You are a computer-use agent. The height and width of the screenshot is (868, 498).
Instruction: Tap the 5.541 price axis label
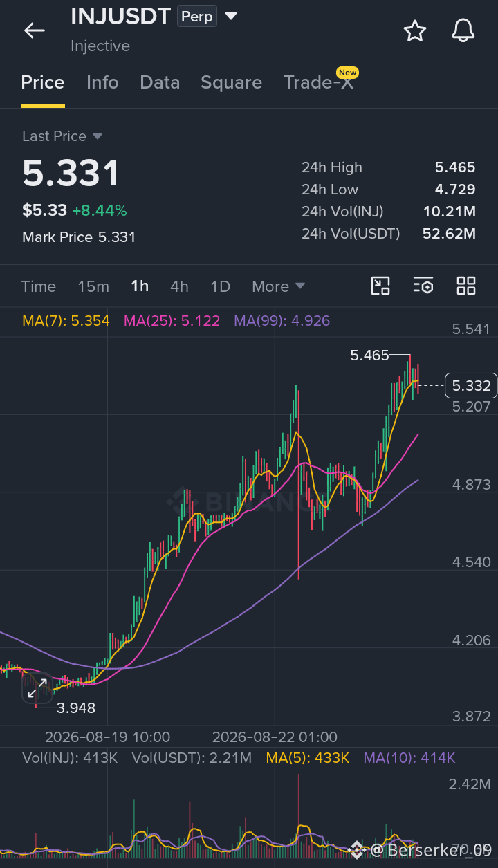[471, 329]
